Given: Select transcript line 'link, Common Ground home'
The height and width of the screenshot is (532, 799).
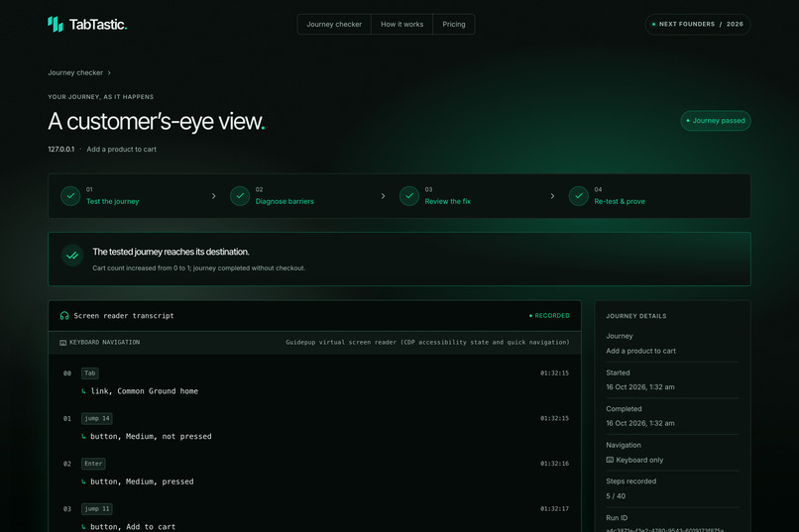Looking at the screenshot, I should click(x=144, y=391).
